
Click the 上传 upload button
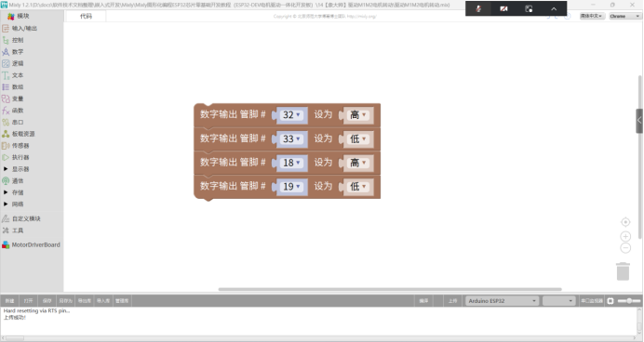pos(452,301)
